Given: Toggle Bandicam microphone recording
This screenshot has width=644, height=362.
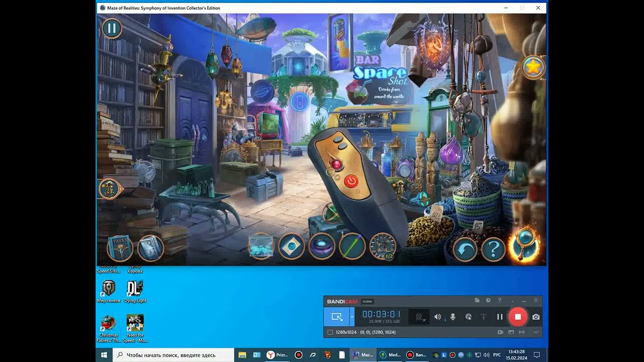Looking at the screenshot, I should (453, 317).
